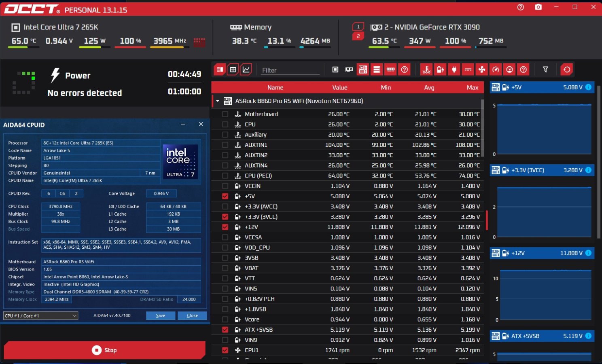
Task: Click the Memory summary header
Action: point(258,27)
